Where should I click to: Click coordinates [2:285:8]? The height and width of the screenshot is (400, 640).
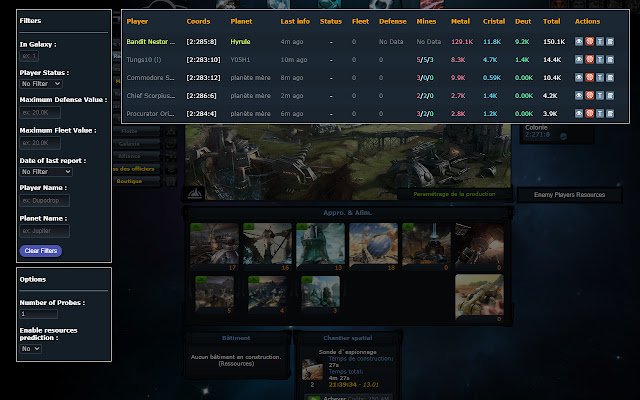201,41
